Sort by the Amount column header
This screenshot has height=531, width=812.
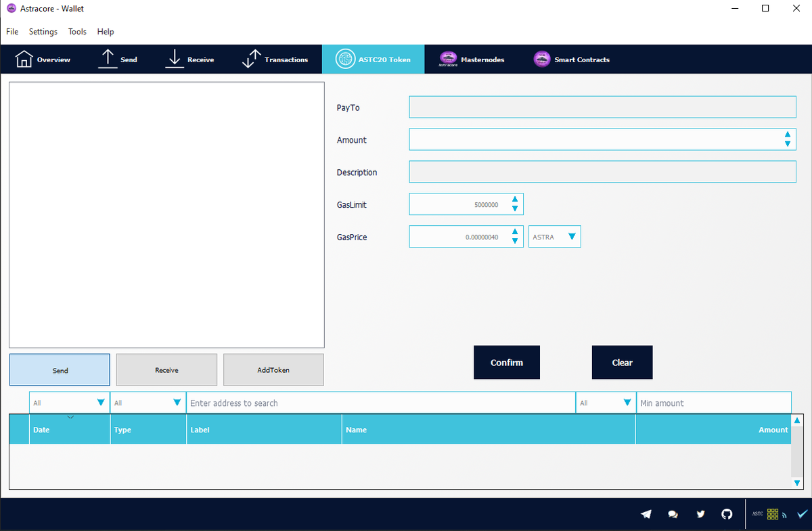coord(713,430)
